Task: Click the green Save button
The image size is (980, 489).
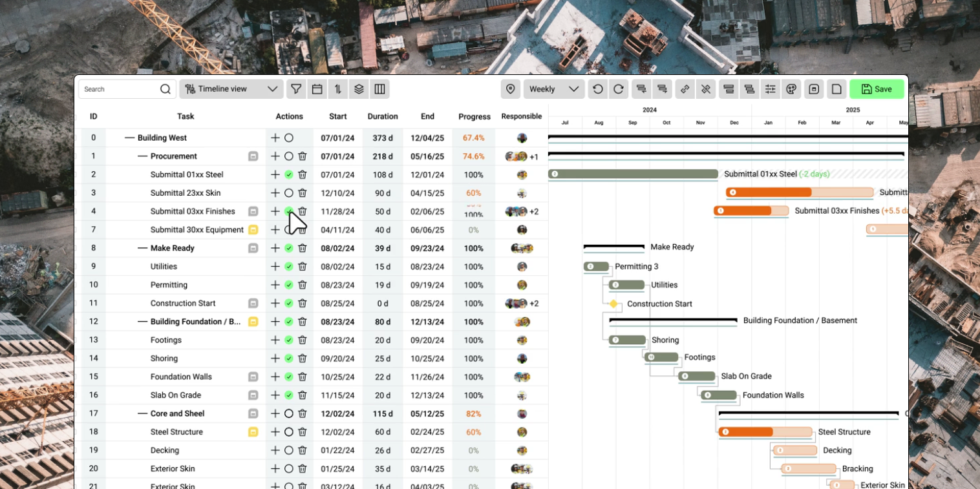Action: [x=876, y=89]
